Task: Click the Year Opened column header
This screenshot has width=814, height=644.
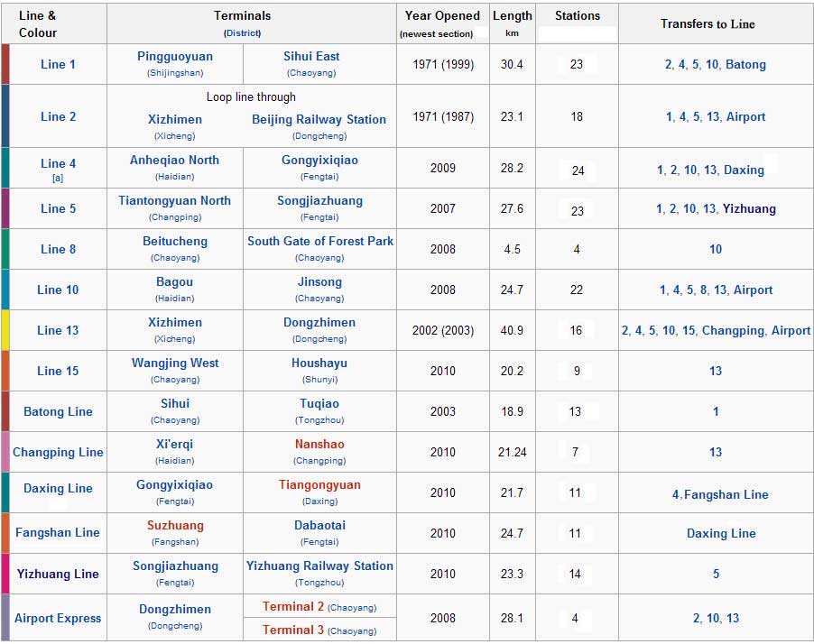Action: coord(442,15)
